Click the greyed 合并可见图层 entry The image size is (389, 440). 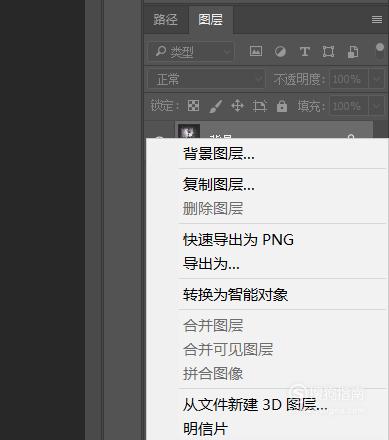(x=228, y=349)
